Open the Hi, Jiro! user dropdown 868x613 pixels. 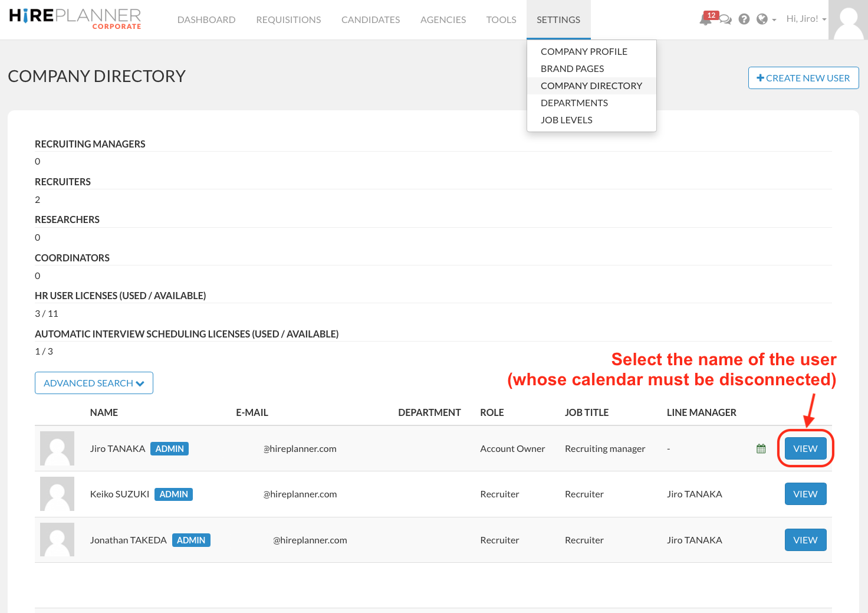pyautogui.click(x=805, y=19)
